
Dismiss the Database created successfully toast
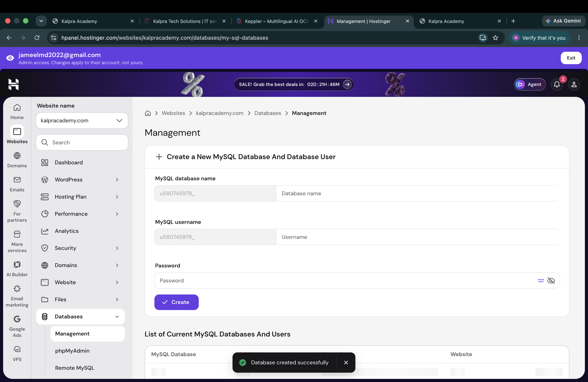click(x=346, y=363)
